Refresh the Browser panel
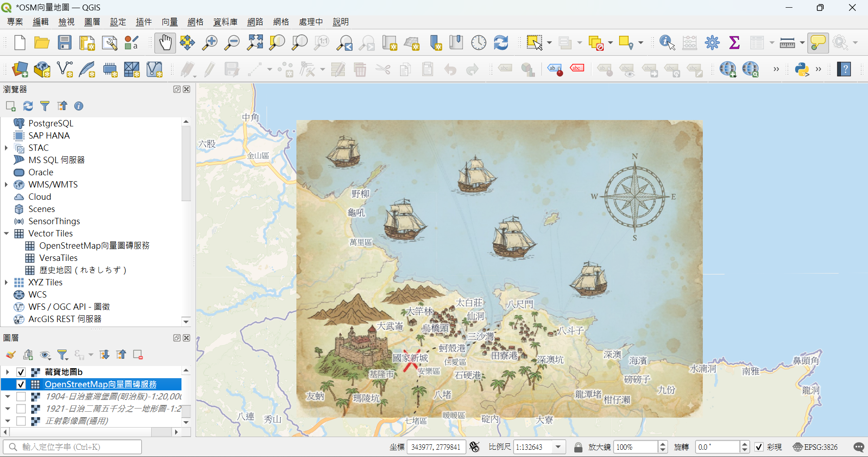Image resolution: width=868 pixels, height=457 pixels. point(28,106)
